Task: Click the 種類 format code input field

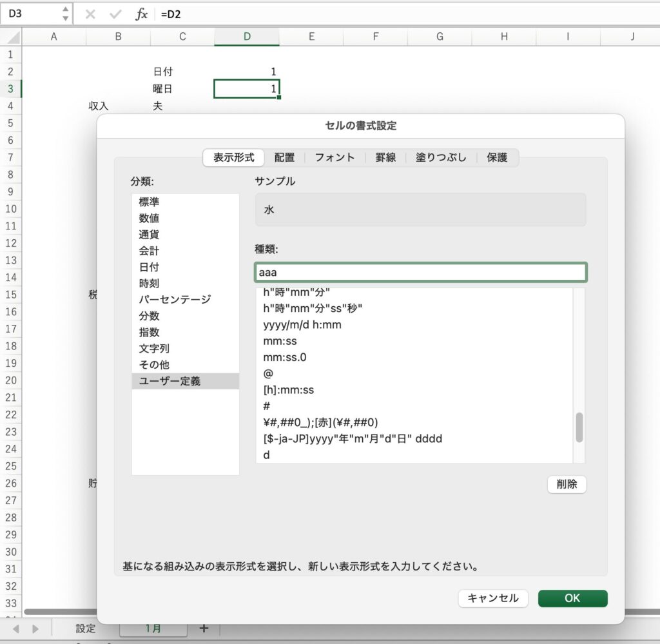Action: point(420,273)
